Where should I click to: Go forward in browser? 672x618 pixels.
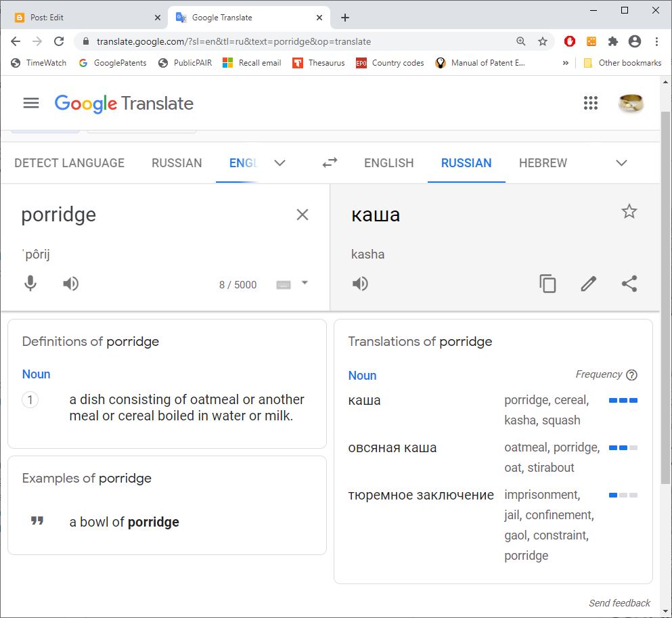tap(37, 41)
